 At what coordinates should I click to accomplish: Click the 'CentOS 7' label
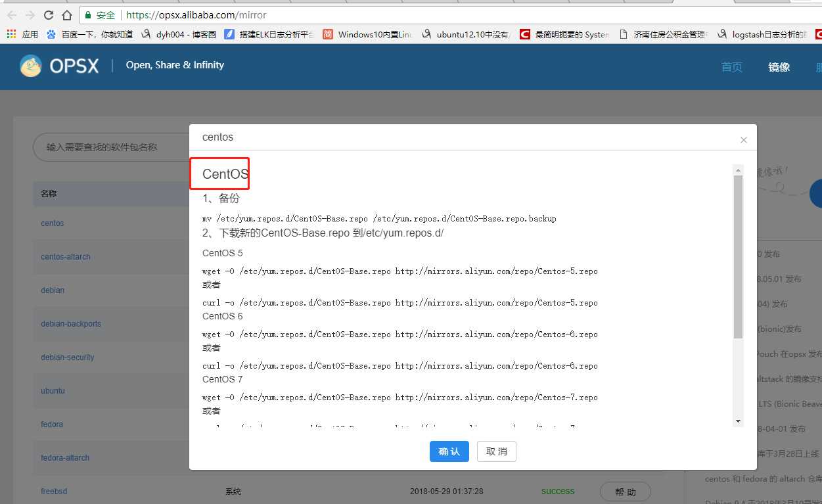tap(223, 379)
